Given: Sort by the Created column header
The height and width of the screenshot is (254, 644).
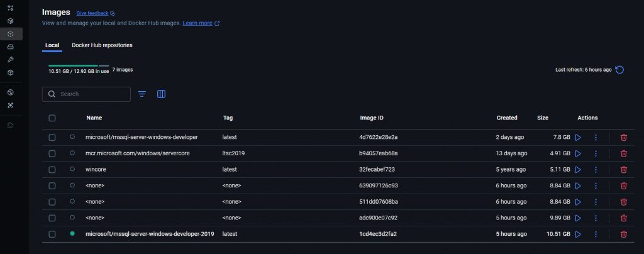Looking at the screenshot, I should 507,118.
